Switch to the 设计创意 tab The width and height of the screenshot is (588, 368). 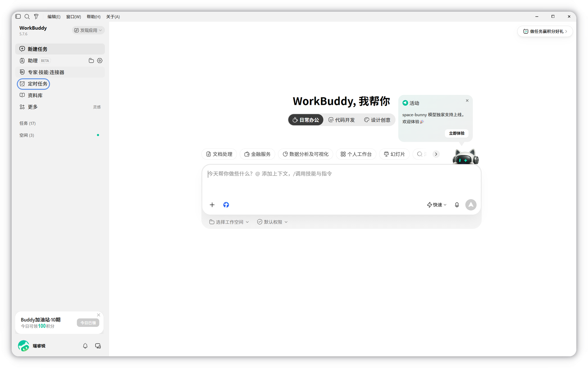click(377, 120)
